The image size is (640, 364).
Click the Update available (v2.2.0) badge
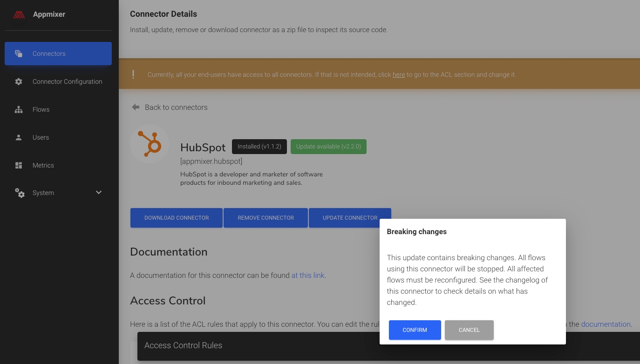(x=328, y=146)
